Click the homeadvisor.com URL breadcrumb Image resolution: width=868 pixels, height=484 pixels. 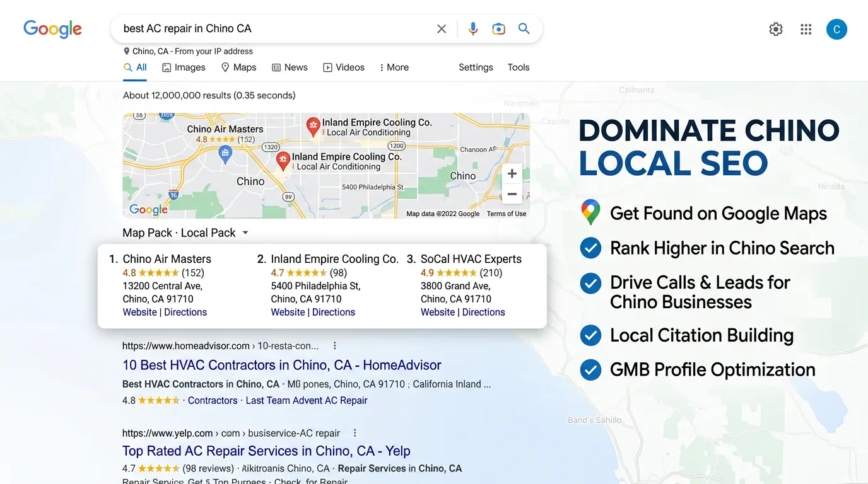coord(220,346)
